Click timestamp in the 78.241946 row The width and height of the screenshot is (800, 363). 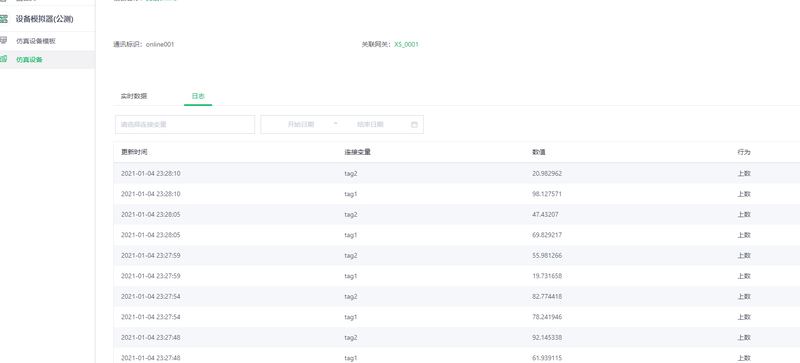coord(151,317)
